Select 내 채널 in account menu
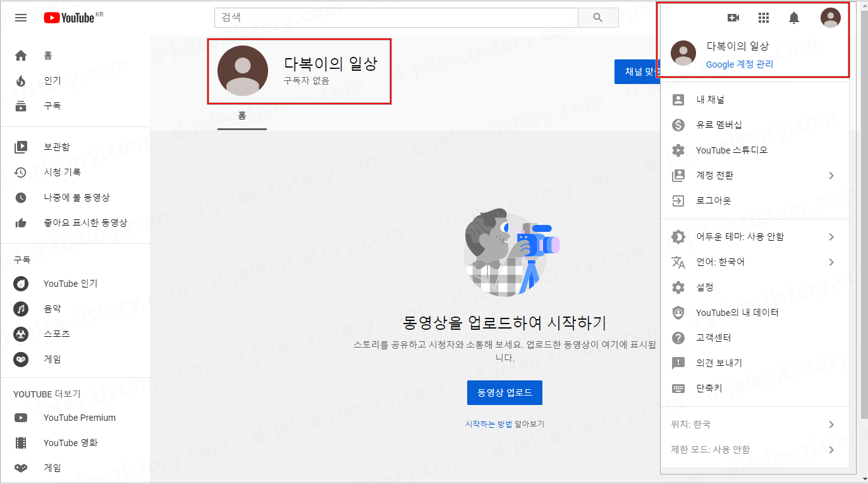The image size is (868, 484). [x=755, y=100]
